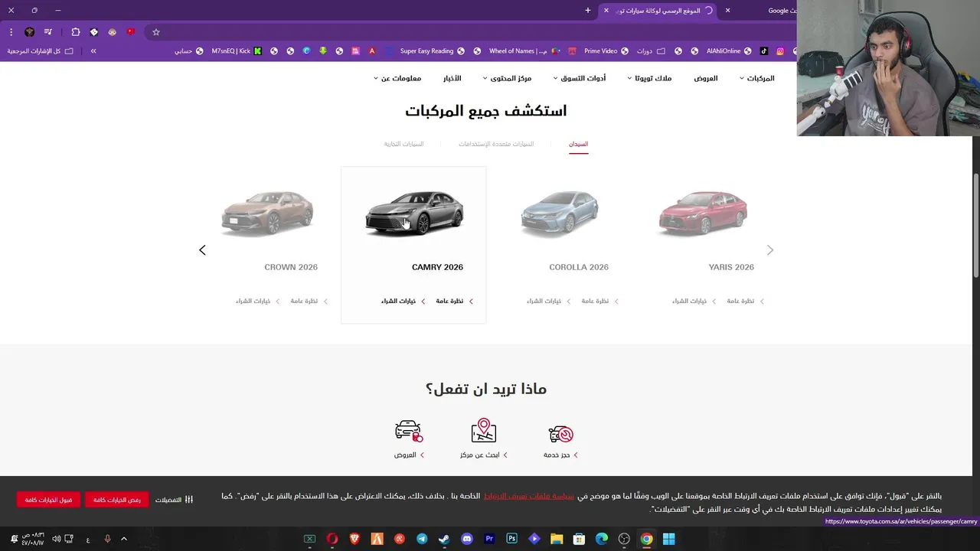The height and width of the screenshot is (551, 980).
Task: Open Chrome from the taskbar
Action: [x=646, y=539]
